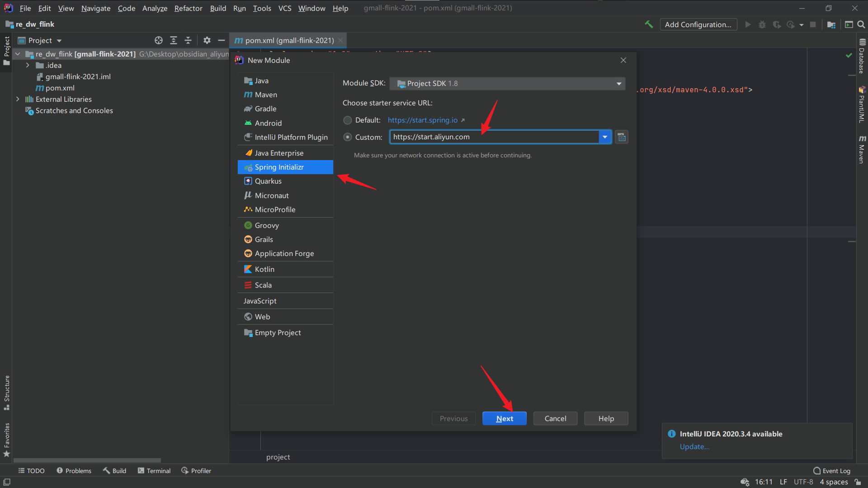The image size is (868, 488).
Task: Open the Problems tool window
Action: pyautogui.click(x=74, y=471)
